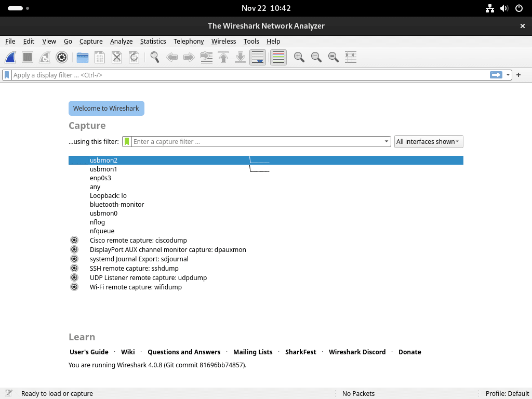
Task: Open the display filter expression dropdown arrow
Action: (508, 75)
